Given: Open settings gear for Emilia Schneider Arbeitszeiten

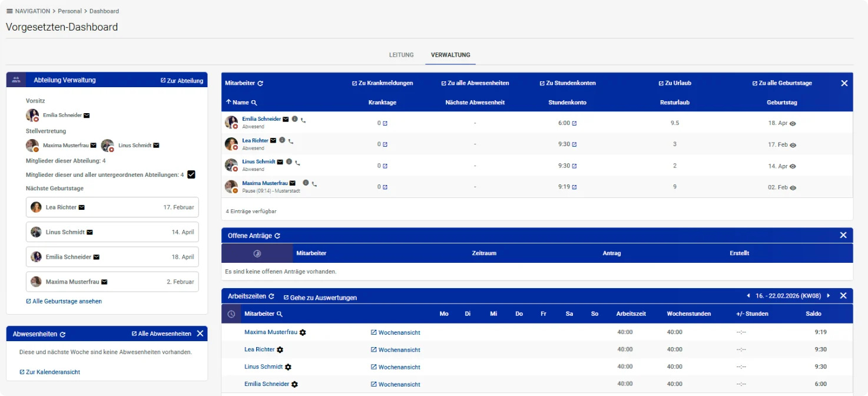Looking at the screenshot, I should (x=294, y=384).
